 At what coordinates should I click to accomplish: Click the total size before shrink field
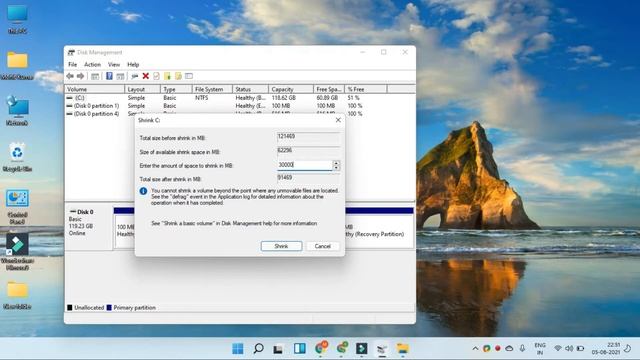point(308,137)
